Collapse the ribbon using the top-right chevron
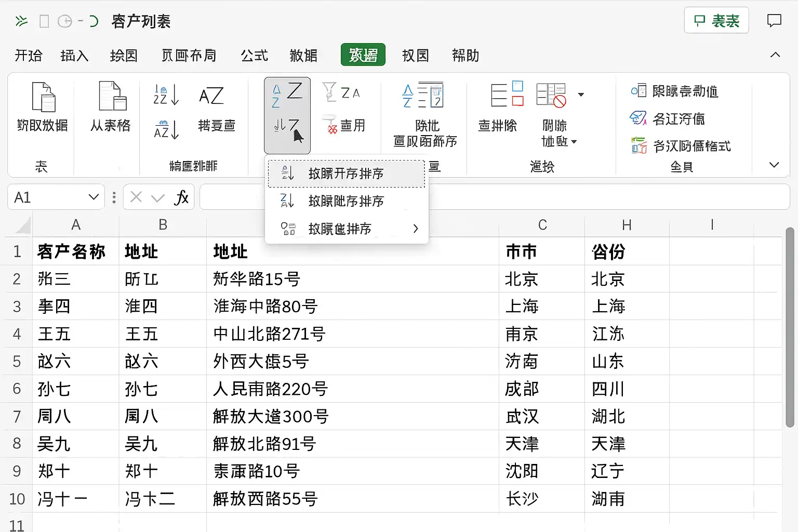Image resolution: width=798 pixels, height=532 pixels. 775,55
